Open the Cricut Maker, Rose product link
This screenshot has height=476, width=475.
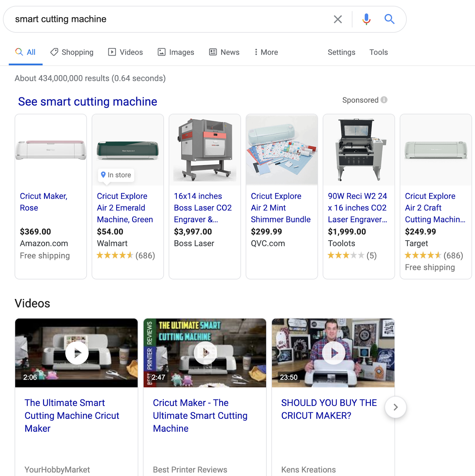coord(44,202)
